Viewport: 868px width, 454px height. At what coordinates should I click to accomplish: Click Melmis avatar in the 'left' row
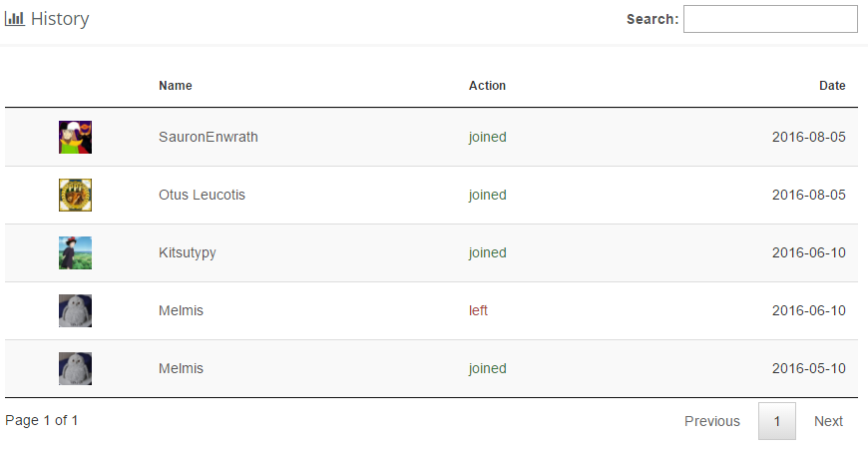pyautogui.click(x=76, y=310)
